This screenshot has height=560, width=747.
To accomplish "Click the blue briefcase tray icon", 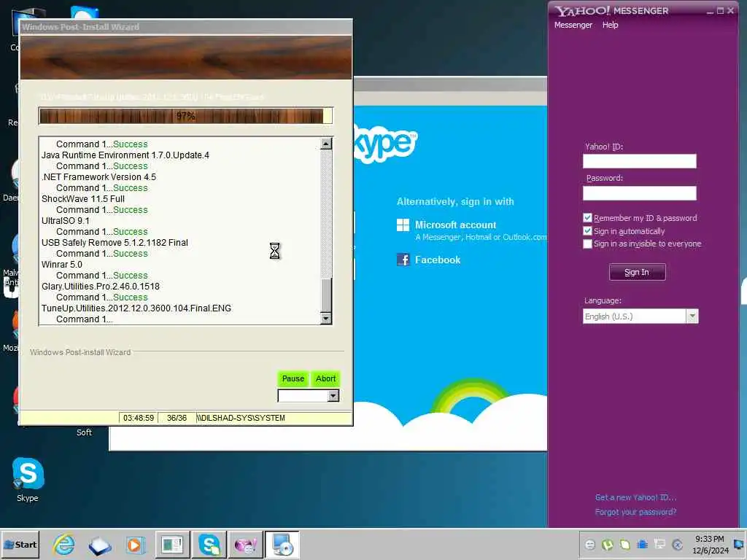I will pos(642,544).
